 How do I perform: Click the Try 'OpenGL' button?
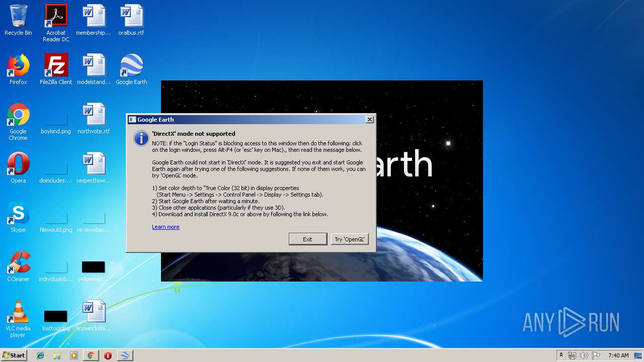point(349,239)
